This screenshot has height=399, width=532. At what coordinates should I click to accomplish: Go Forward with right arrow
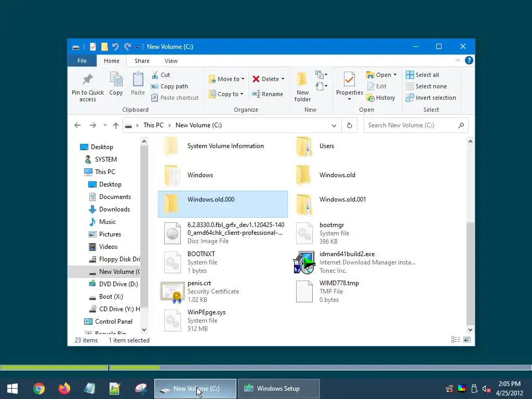pyautogui.click(x=92, y=126)
